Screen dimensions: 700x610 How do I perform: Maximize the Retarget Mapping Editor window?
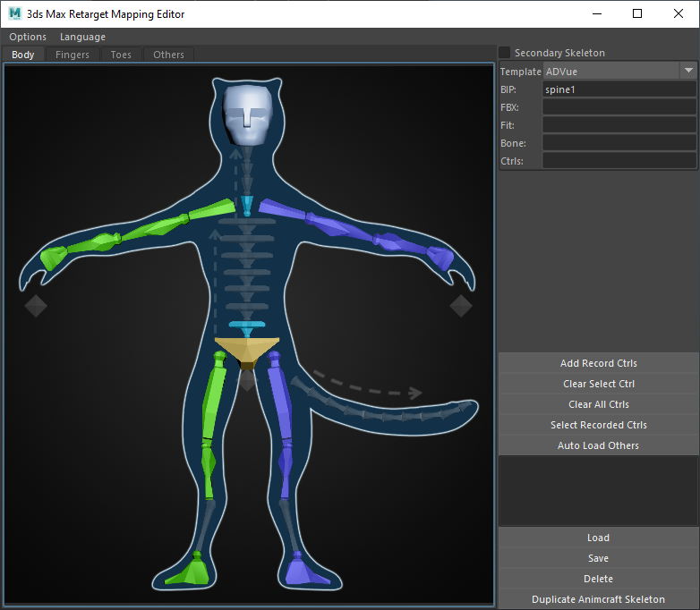pos(637,13)
